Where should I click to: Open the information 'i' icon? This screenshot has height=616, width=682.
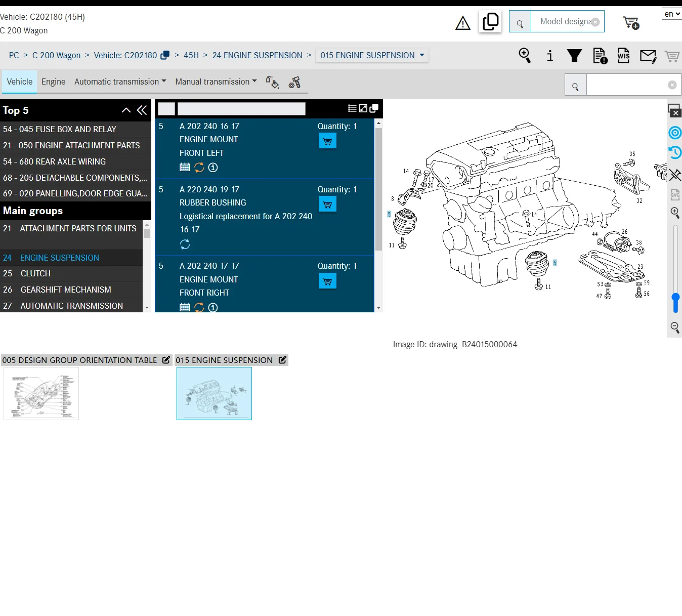[550, 56]
